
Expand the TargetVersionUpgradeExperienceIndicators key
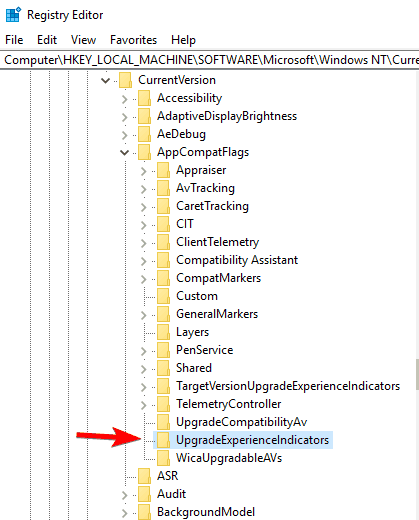144,387
